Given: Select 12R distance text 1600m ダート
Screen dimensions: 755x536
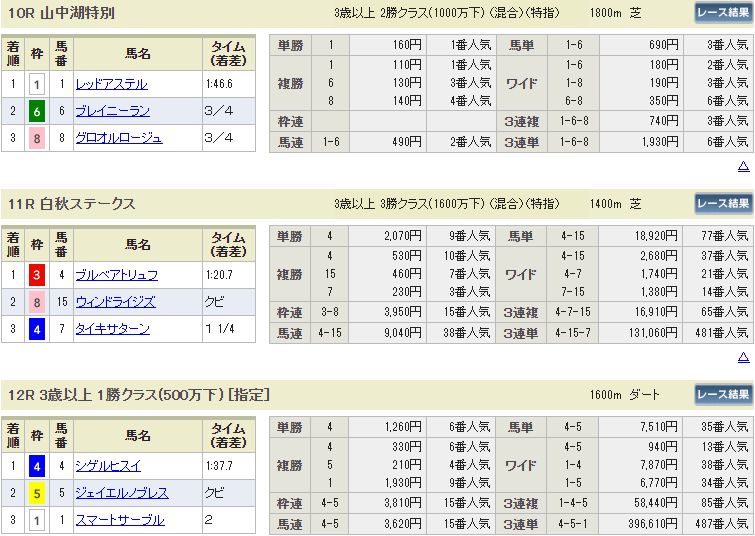Looking at the screenshot, I should (x=624, y=395).
